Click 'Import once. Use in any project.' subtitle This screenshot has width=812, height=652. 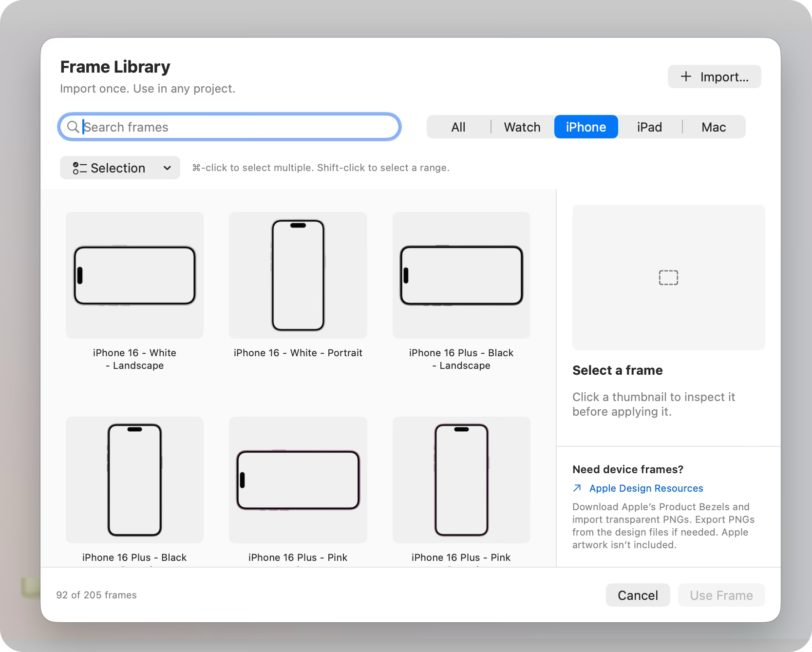(148, 89)
